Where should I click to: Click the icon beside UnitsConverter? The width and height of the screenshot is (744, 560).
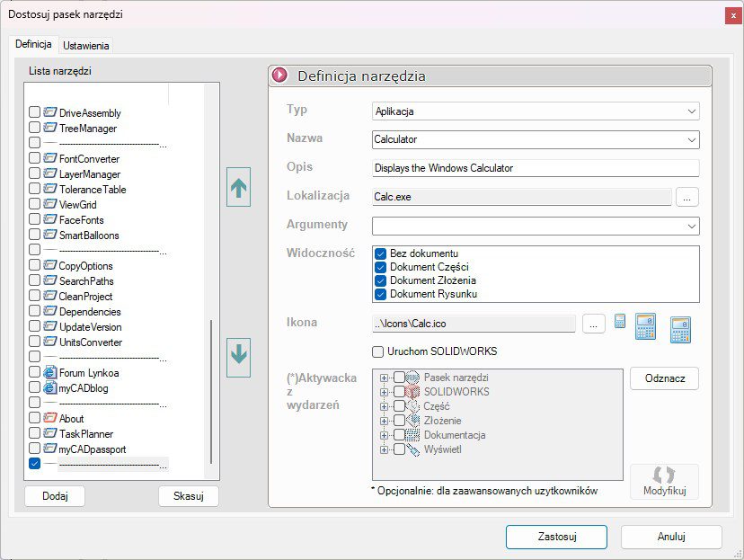click(x=49, y=342)
